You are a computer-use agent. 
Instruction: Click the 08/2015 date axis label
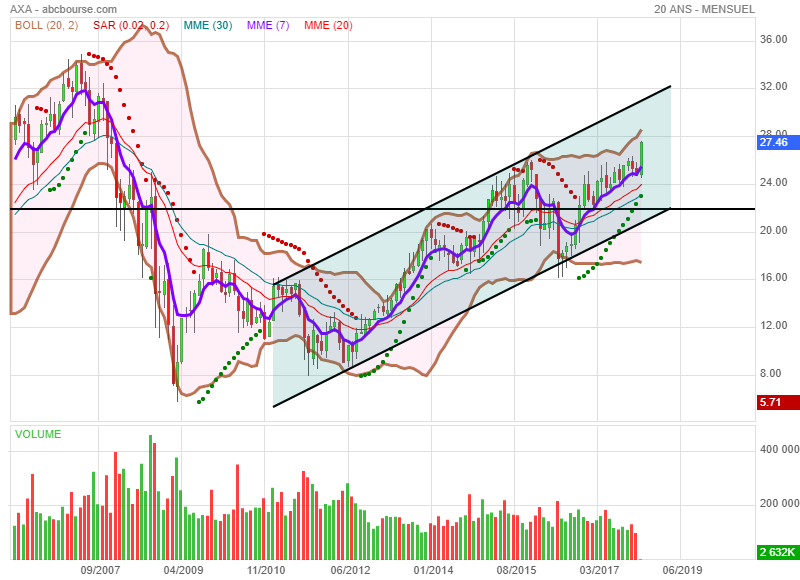coord(516,570)
